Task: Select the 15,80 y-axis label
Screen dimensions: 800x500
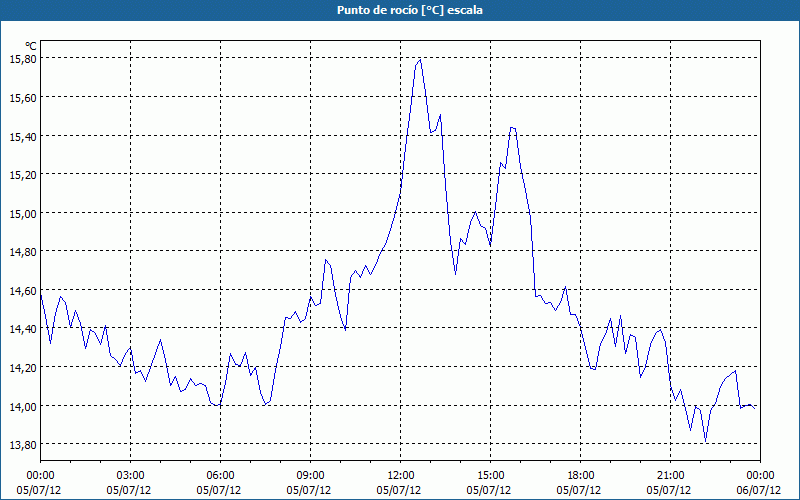Action: (x=23, y=59)
